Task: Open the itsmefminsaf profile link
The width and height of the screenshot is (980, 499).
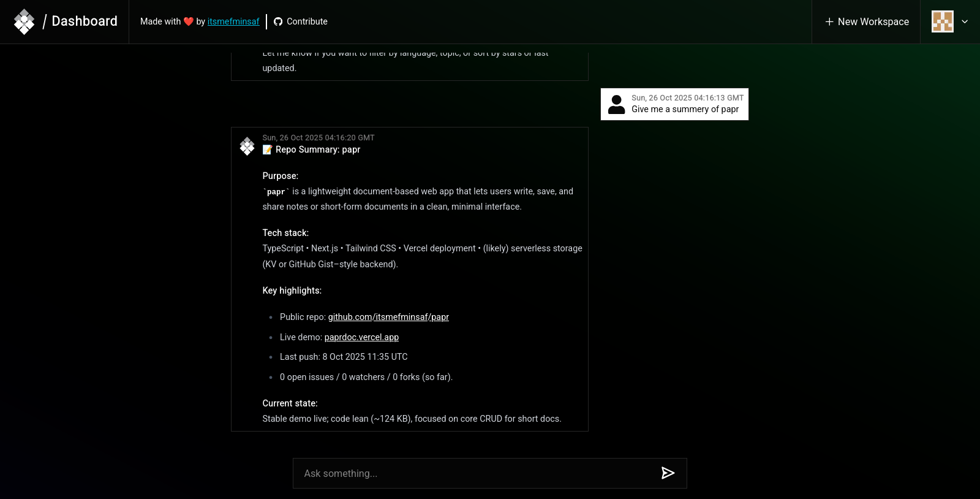Action: pos(233,21)
